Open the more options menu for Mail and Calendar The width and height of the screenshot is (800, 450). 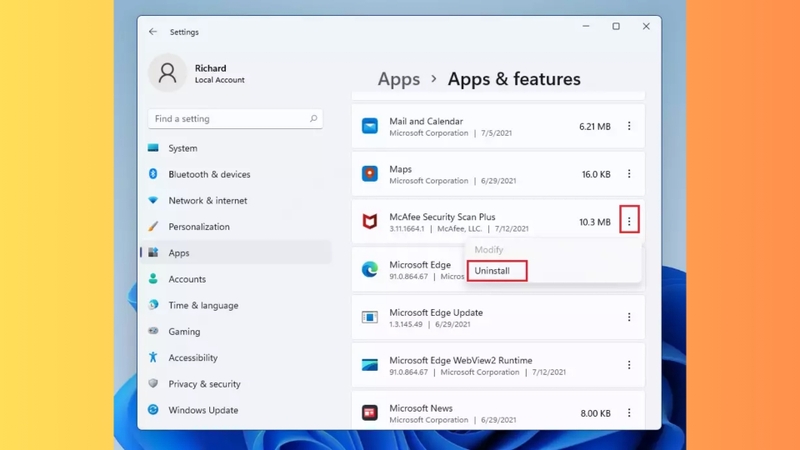629,126
